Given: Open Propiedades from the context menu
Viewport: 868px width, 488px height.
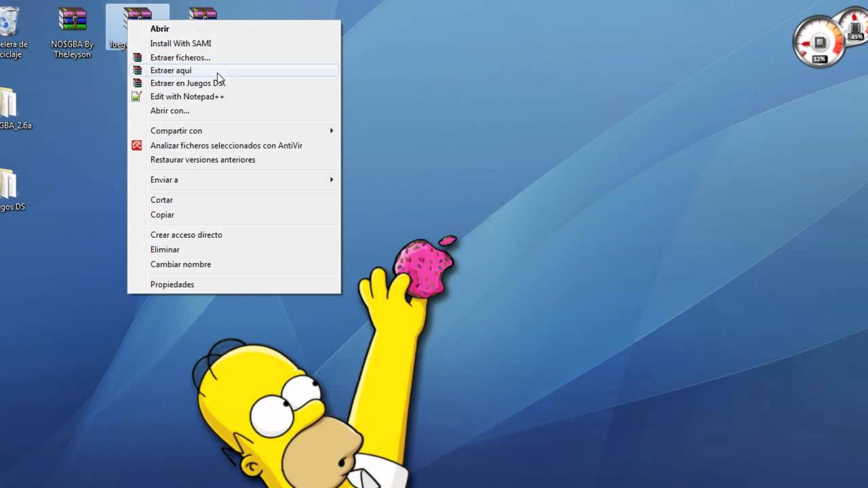Looking at the screenshot, I should pyautogui.click(x=234, y=285).
